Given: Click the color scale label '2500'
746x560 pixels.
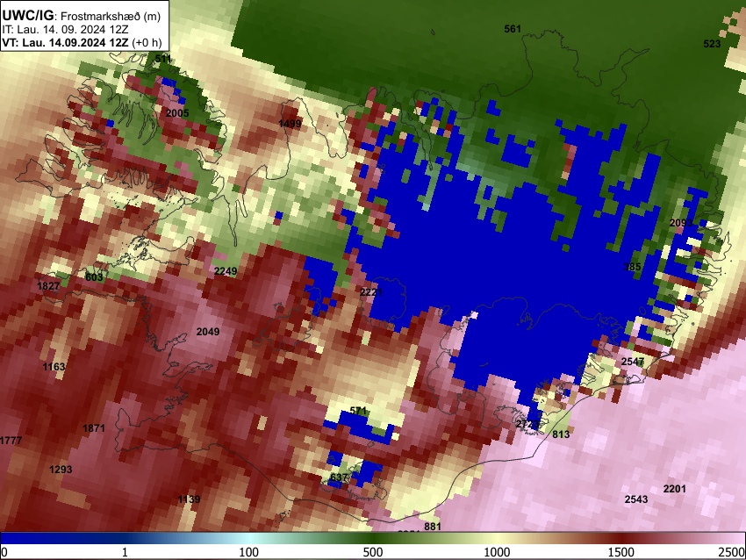Looking at the screenshot, I should 732,552.
